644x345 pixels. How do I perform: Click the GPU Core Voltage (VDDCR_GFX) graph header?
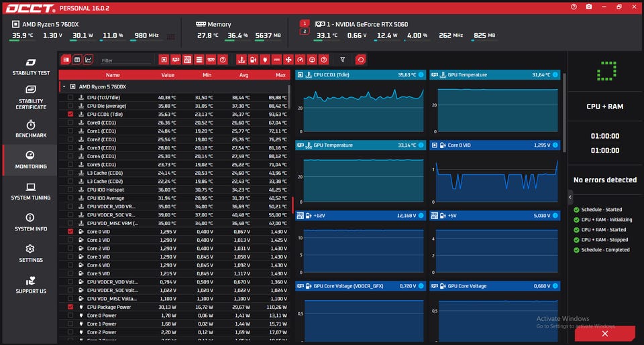361,286
